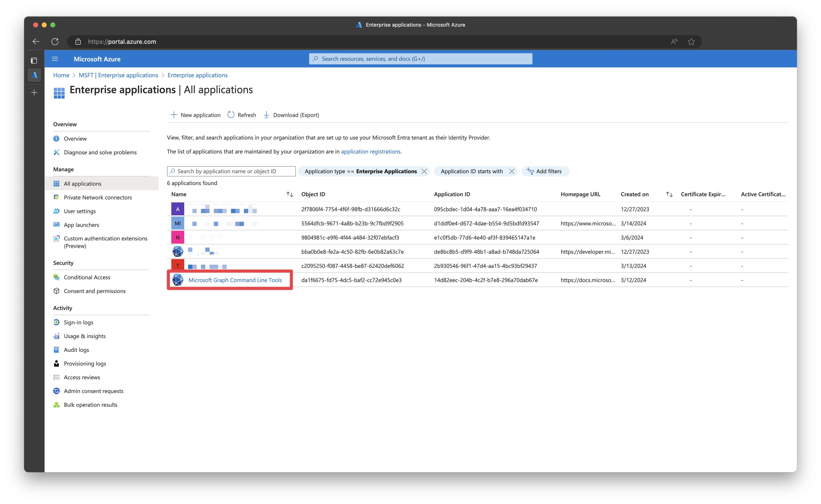Viewport: 821px width, 504px height.
Task: Select the app row with avatar MI
Action: 477,223
